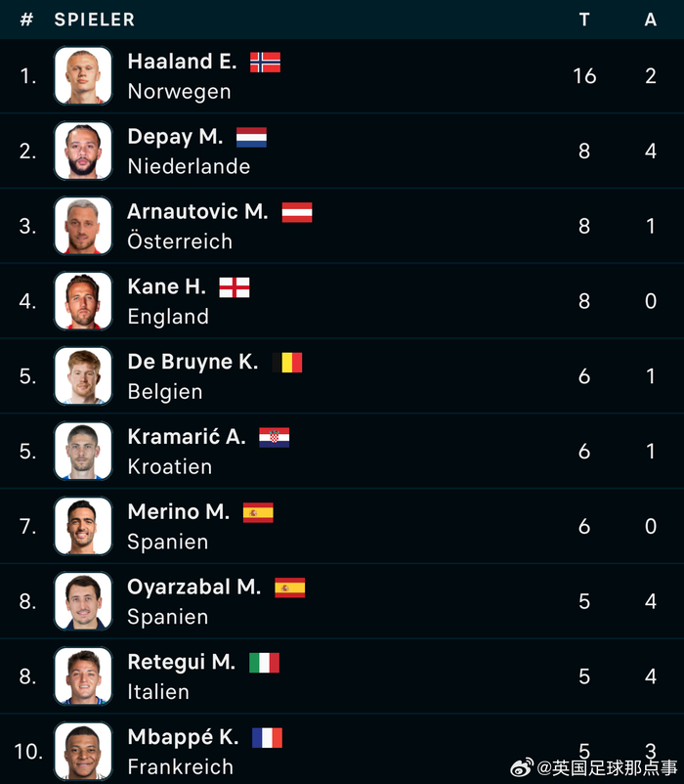This screenshot has width=684, height=784.
Task: Open Oyarzabal M. player profile
Action: (x=193, y=587)
